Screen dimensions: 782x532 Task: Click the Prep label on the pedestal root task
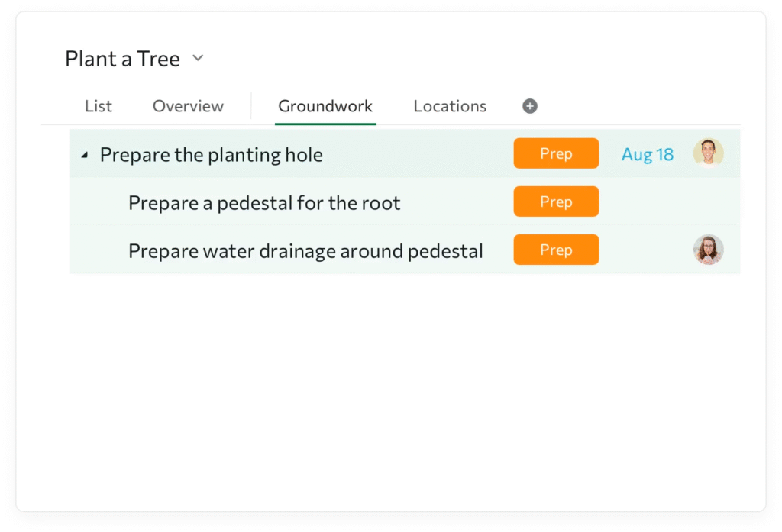pos(556,202)
